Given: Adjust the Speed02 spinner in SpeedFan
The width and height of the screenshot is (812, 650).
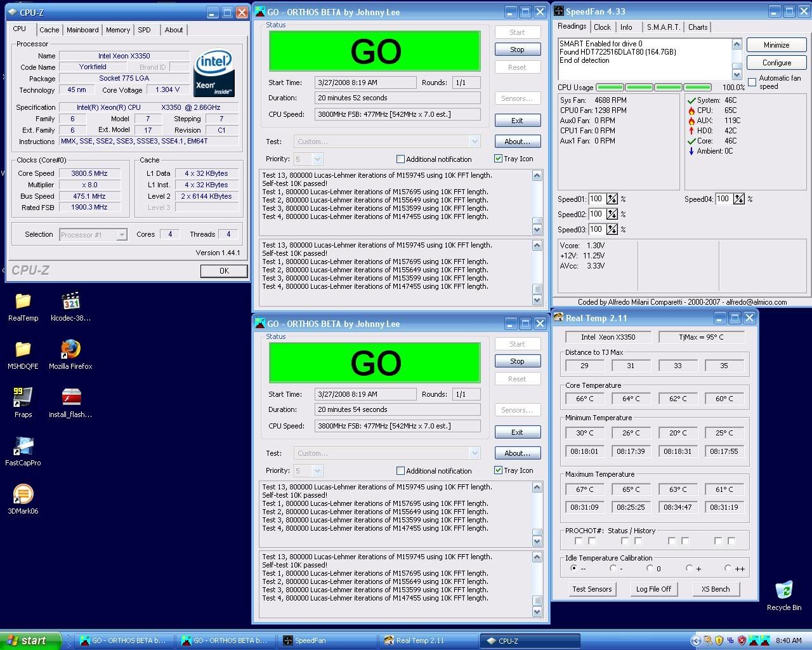Looking at the screenshot, I should coord(612,215).
